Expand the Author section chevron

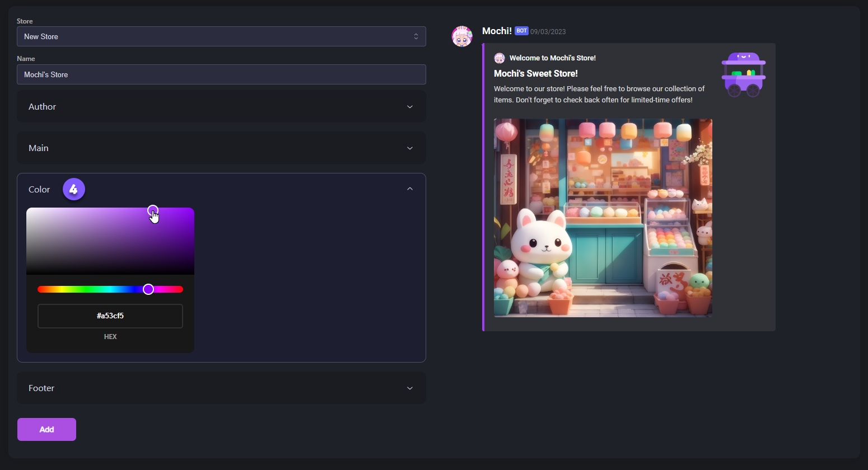click(x=410, y=107)
